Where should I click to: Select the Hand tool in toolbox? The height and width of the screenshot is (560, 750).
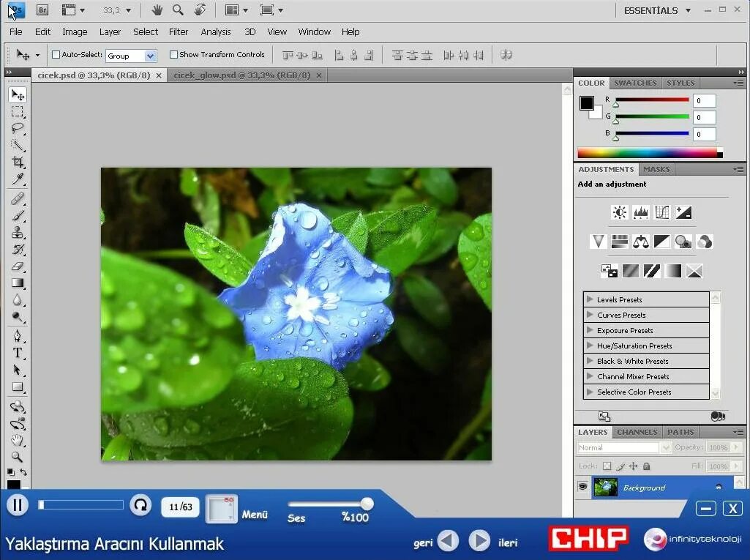tap(18, 440)
